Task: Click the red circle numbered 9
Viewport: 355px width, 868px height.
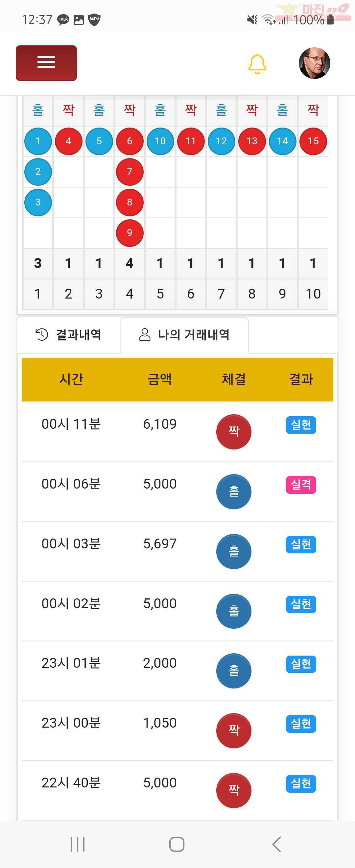Action: (x=130, y=233)
